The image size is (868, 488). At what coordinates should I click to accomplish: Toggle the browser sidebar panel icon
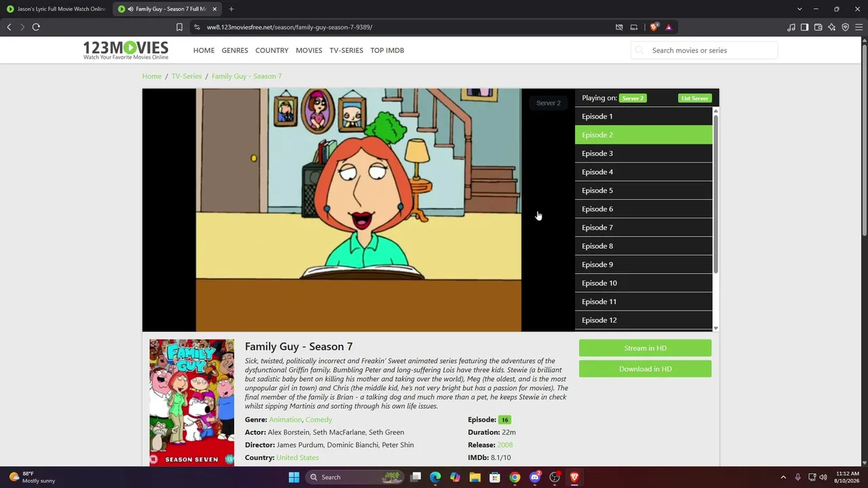click(805, 27)
